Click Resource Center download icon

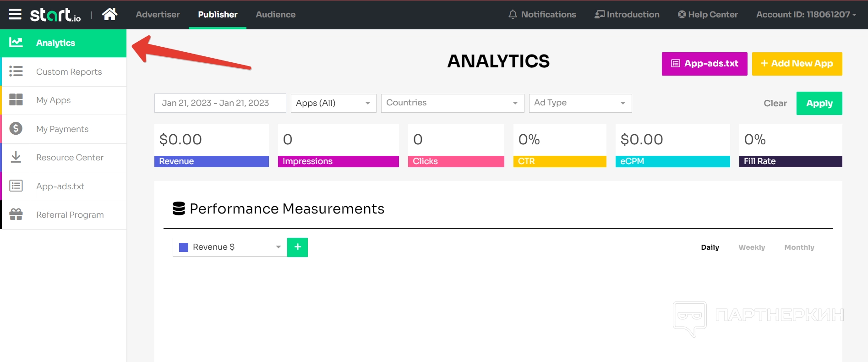click(16, 157)
